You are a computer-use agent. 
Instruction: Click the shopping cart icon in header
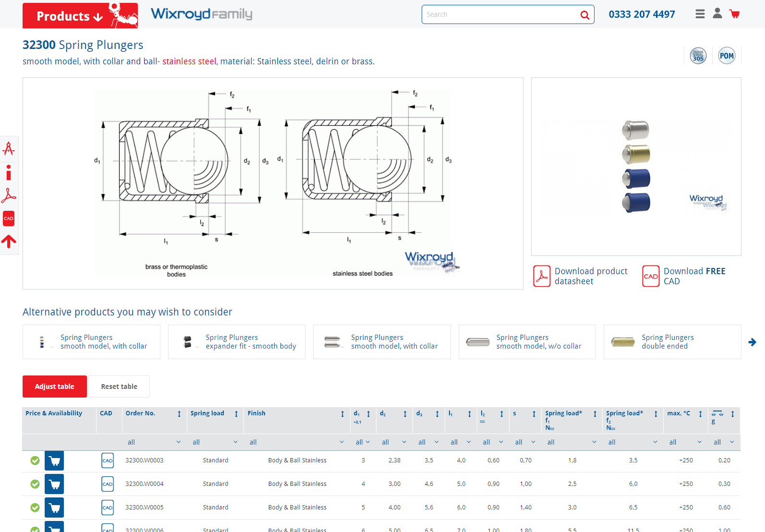[734, 14]
